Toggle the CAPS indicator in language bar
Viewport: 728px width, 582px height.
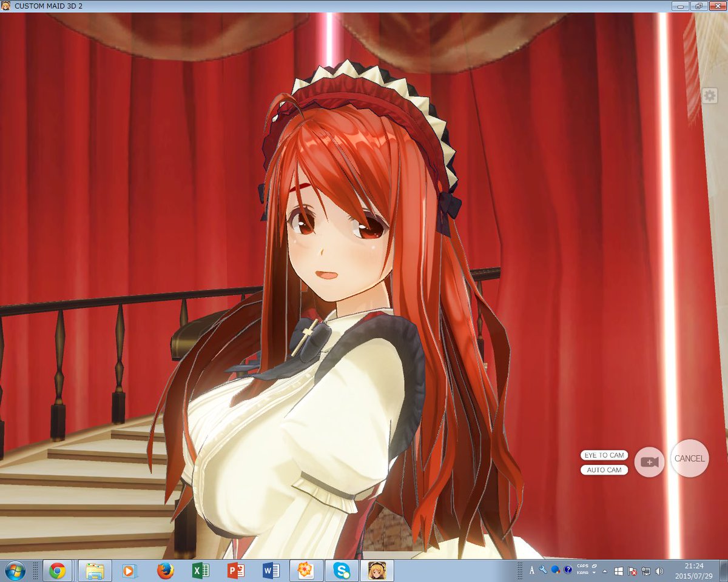582,566
